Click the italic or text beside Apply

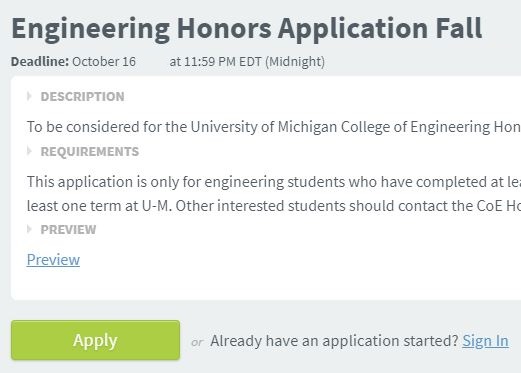[197, 342]
